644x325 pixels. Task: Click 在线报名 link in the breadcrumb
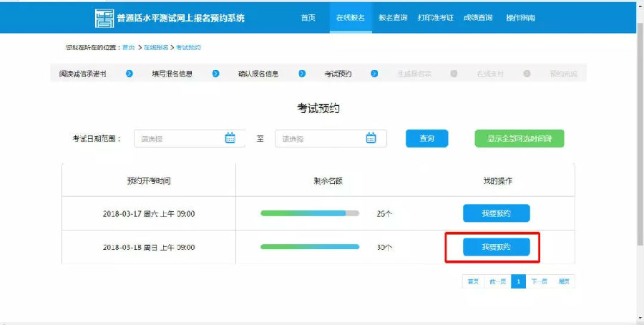tap(155, 47)
